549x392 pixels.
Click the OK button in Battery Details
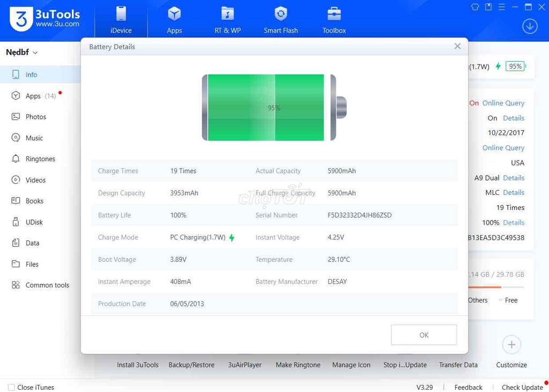(x=424, y=335)
